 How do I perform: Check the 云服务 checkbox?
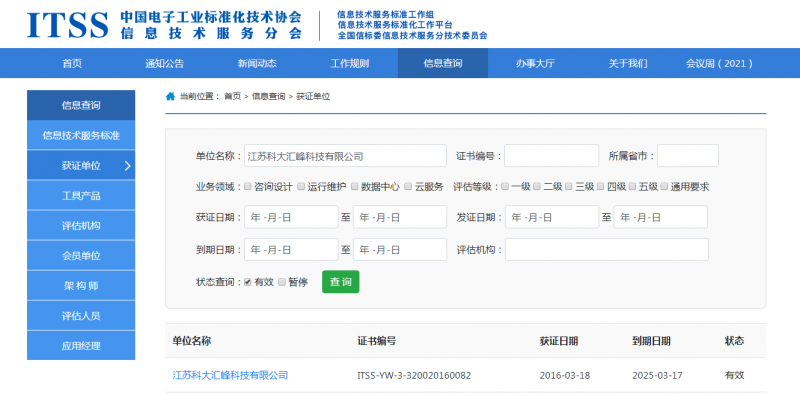tap(408, 186)
